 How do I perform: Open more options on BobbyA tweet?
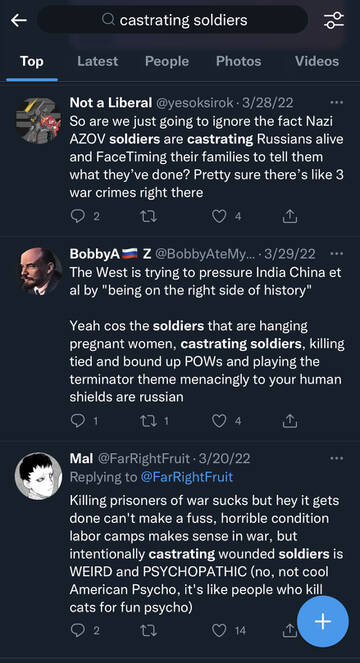click(336, 253)
